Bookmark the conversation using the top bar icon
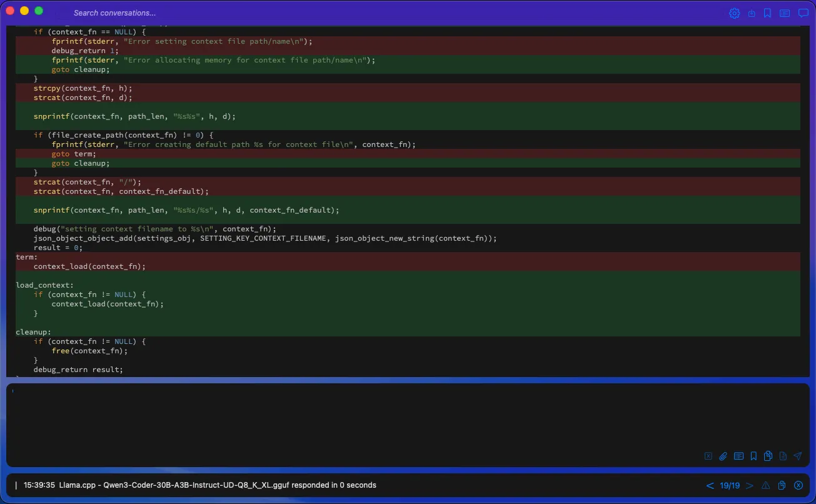The image size is (816, 504). tap(767, 13)
